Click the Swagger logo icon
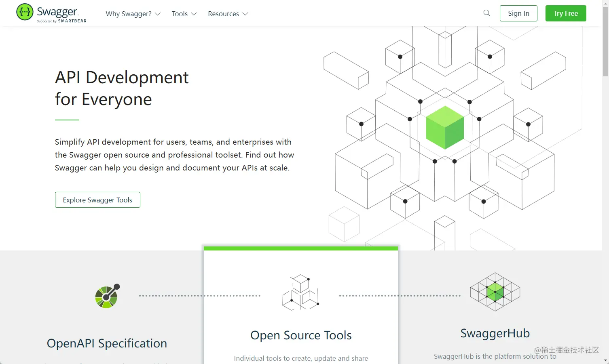The height and width of the screenshot is (364, 609). point(25,12)
